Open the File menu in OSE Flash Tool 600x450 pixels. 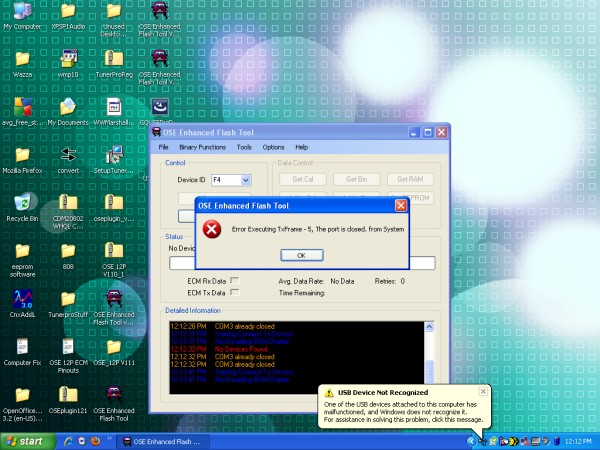pyautogui.click(x=163, y=147)
